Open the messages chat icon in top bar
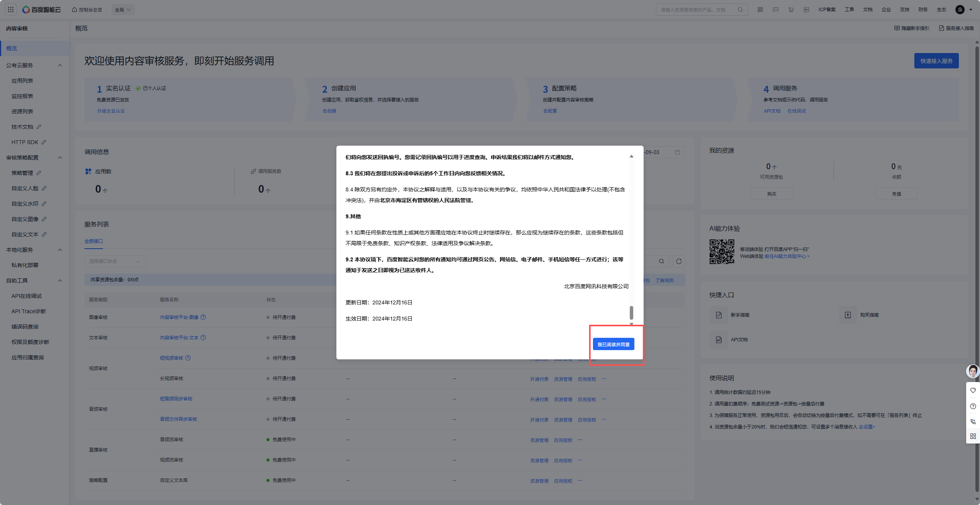 [776, 10]
